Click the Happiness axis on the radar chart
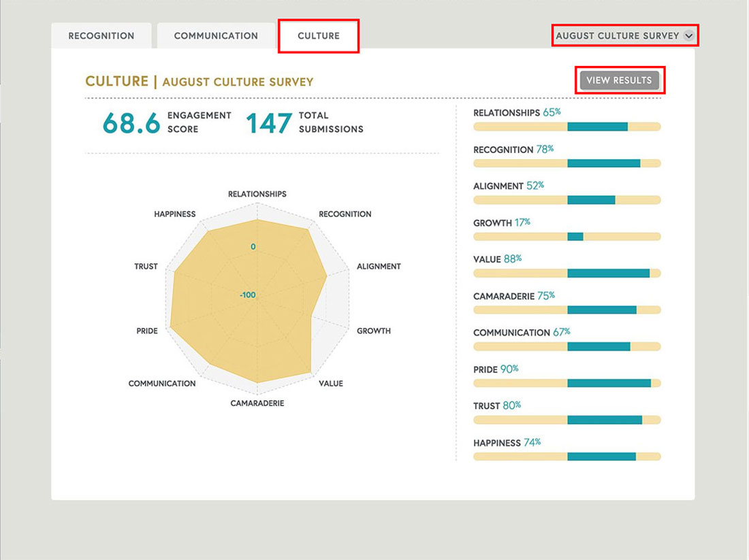 pos(174,214)
